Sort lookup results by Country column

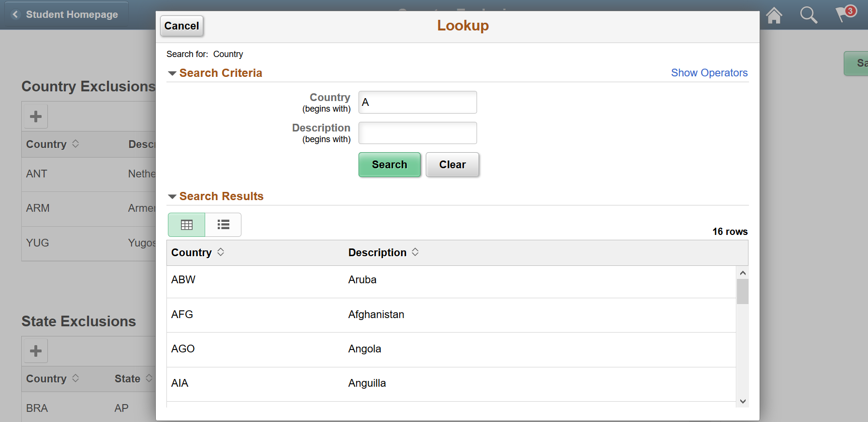(221, 252)
